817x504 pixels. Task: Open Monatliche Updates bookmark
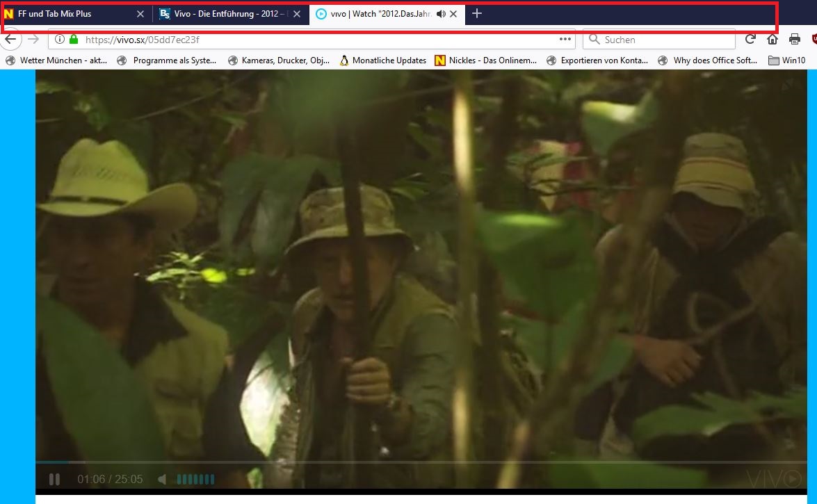coord(383,60)
